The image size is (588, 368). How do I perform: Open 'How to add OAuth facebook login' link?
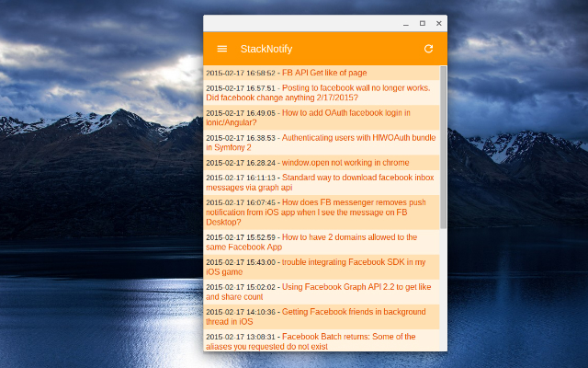click(x=308, y=118)
